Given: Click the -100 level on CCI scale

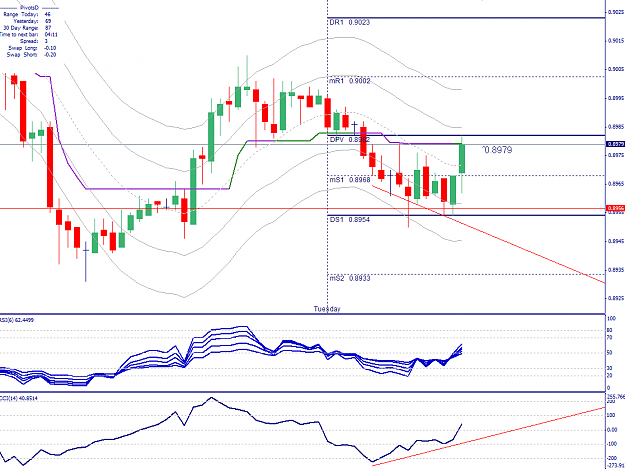Looking at the screenshot, I should [612, 444].
